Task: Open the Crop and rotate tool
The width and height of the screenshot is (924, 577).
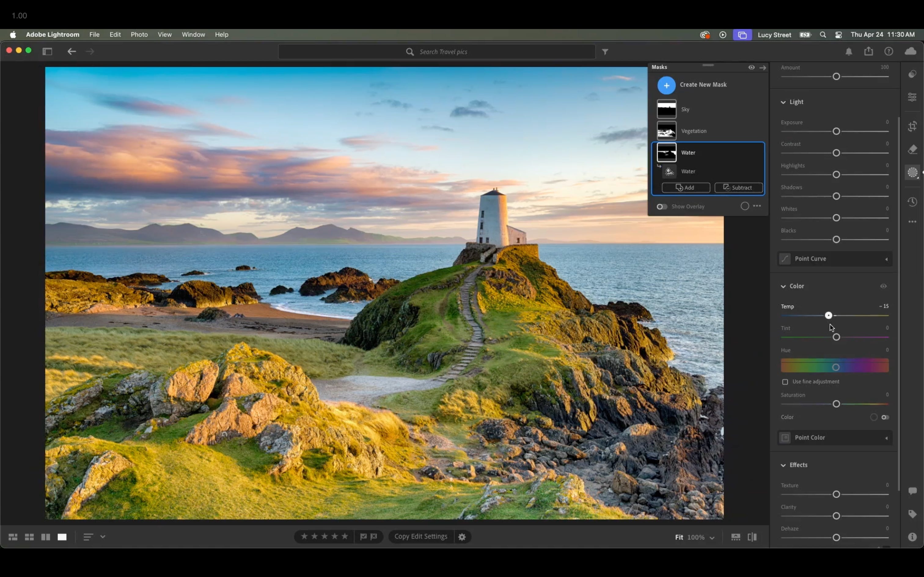Action: click(912, 126)
